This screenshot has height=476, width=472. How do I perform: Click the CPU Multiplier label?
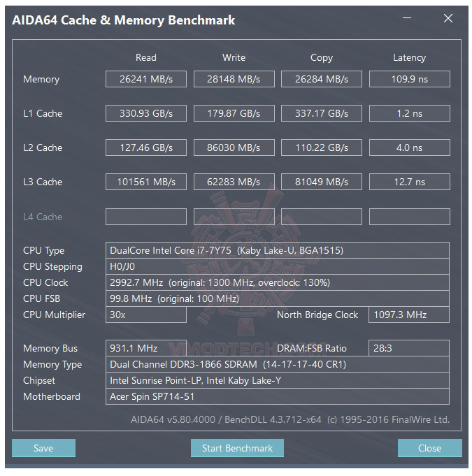[54, 315]
